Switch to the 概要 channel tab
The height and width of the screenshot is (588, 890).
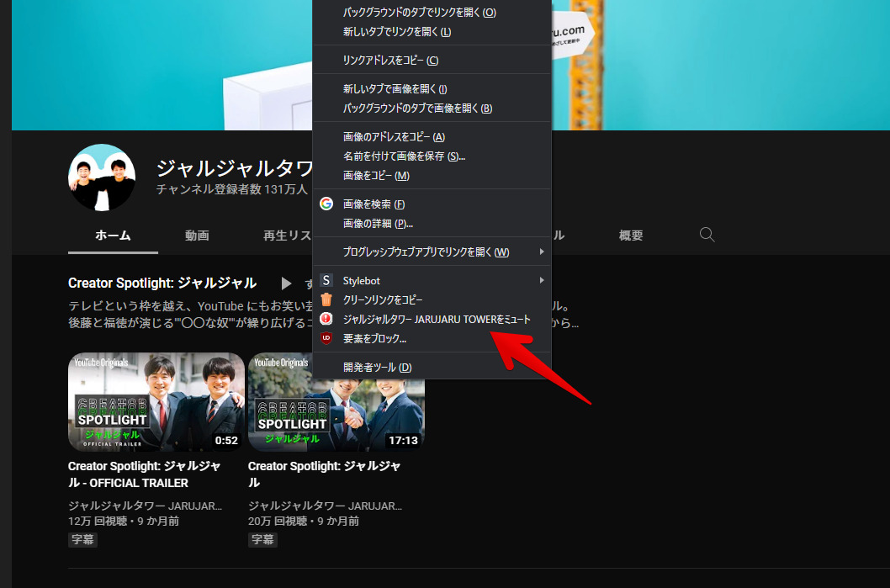pos(631,235)
